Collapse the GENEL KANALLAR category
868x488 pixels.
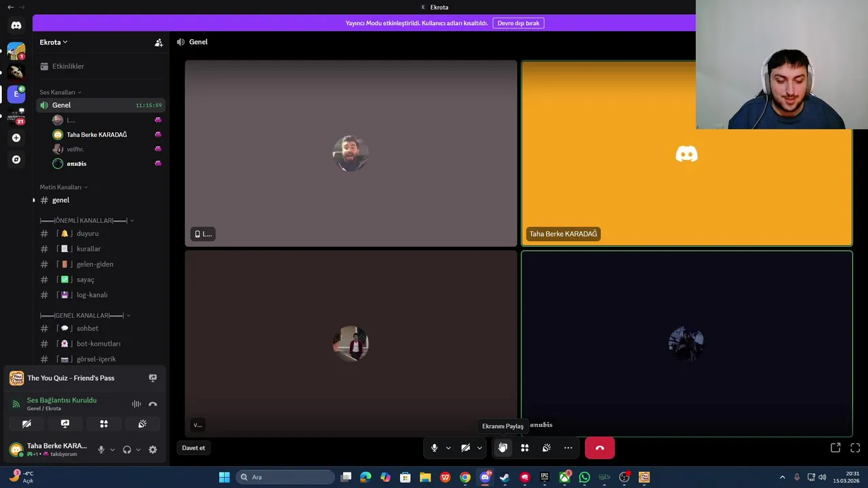point(85,315)
